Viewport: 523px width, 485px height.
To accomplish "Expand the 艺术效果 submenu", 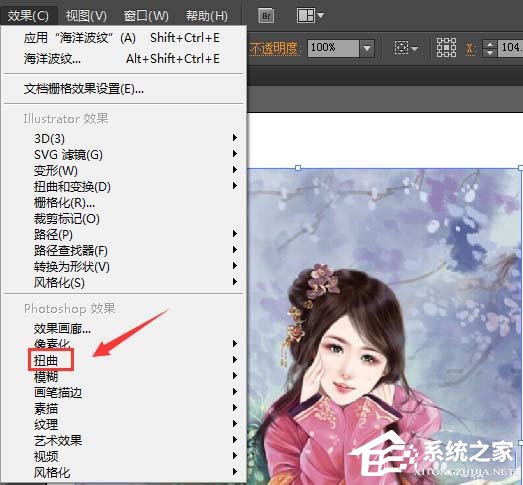I will (122, 440).
